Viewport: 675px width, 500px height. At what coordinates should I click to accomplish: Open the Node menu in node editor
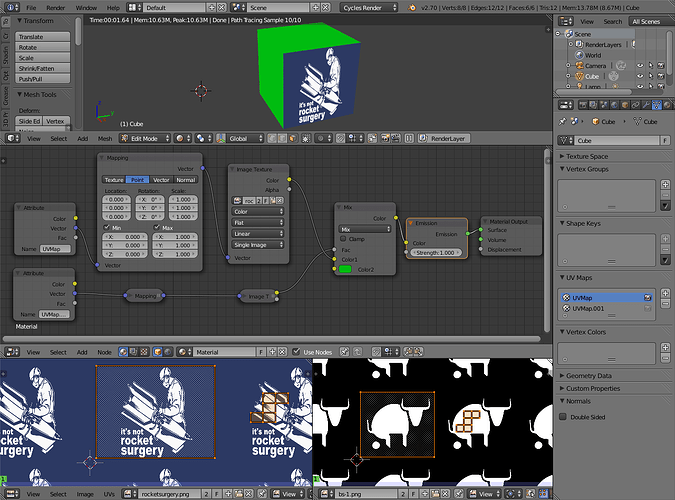pyautogui.click(x=104, y=352)
